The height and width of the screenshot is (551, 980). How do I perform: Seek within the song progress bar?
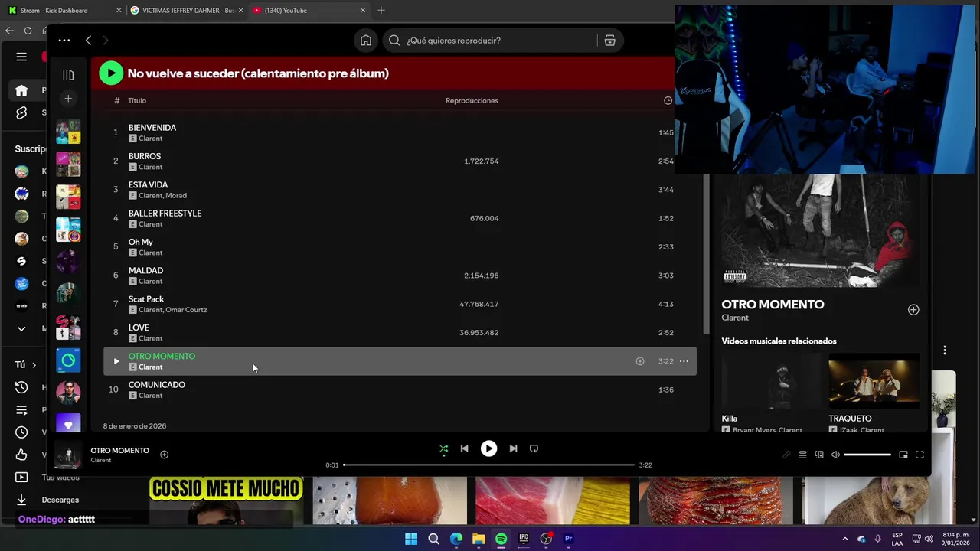click(x=488, y=465)
